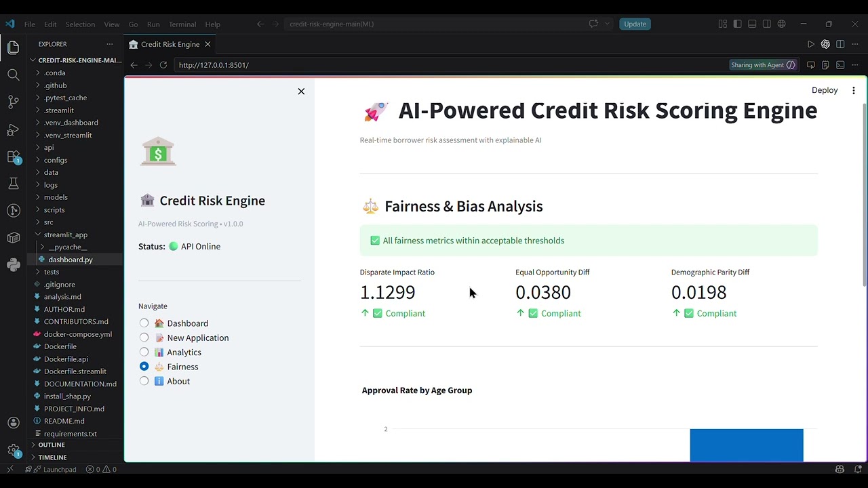Open the Edit menu
Viewport: 868px width, 488px height.
[50, 24]
